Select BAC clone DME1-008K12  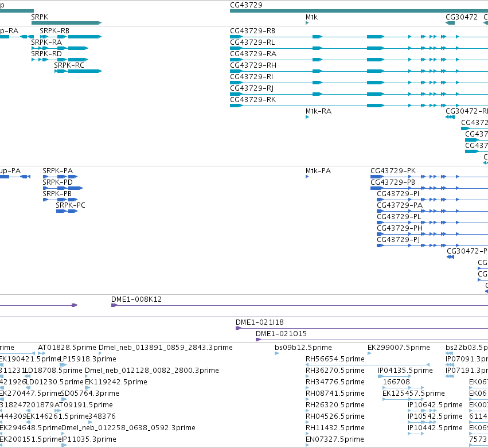point(136,299)
